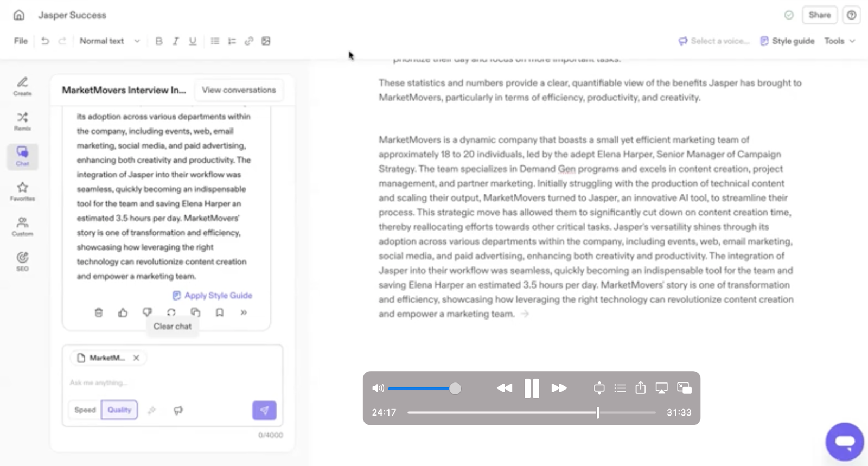Bookmark the chat response

pos(220,312)
